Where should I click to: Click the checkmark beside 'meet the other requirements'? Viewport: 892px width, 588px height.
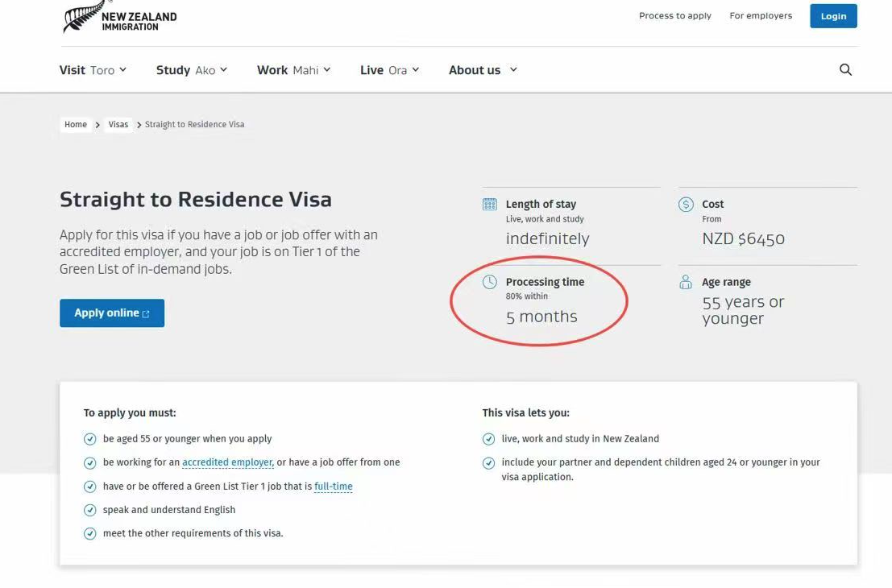(x=90, y=533)
